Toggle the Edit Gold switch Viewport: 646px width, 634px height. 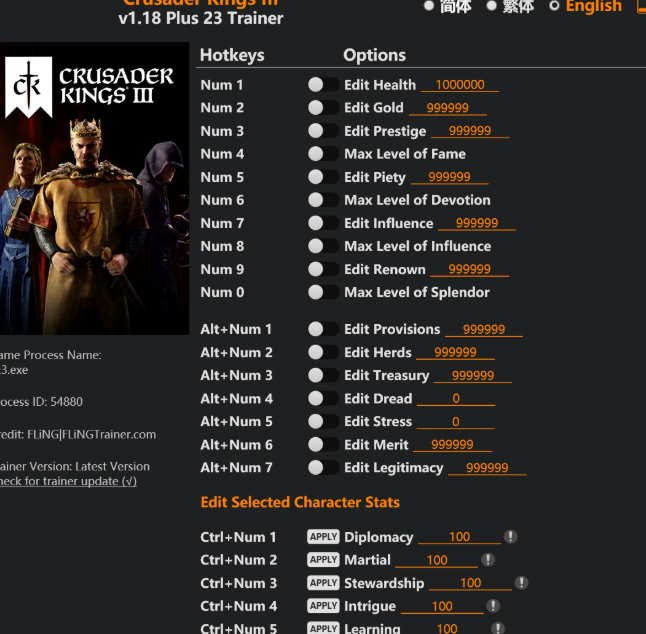point(322,108)
